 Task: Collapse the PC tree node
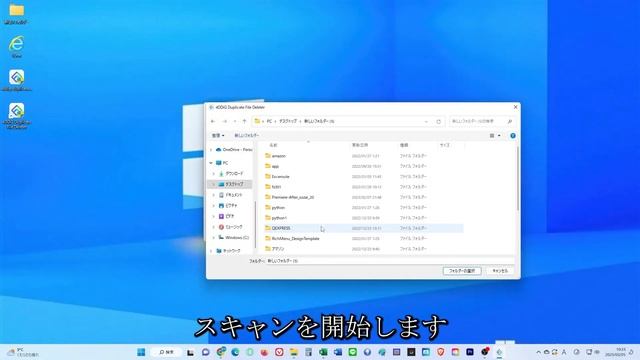click(211, 163)
